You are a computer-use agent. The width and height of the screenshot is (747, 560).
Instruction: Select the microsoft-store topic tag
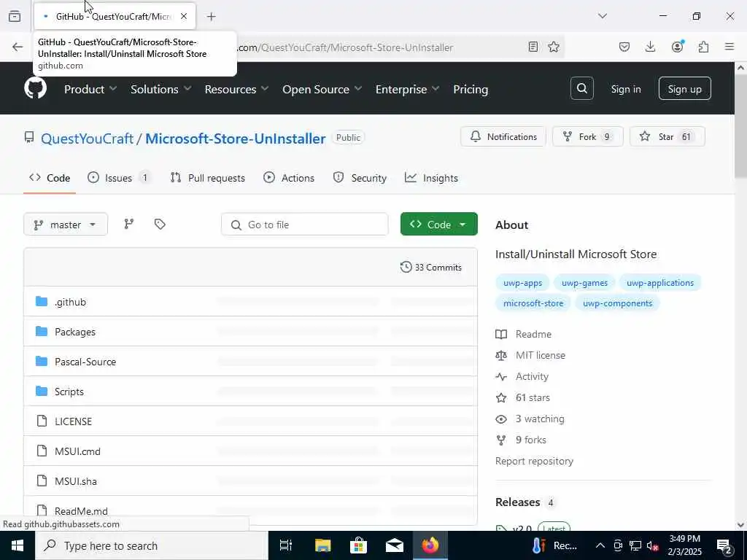(x=533, y=303)
